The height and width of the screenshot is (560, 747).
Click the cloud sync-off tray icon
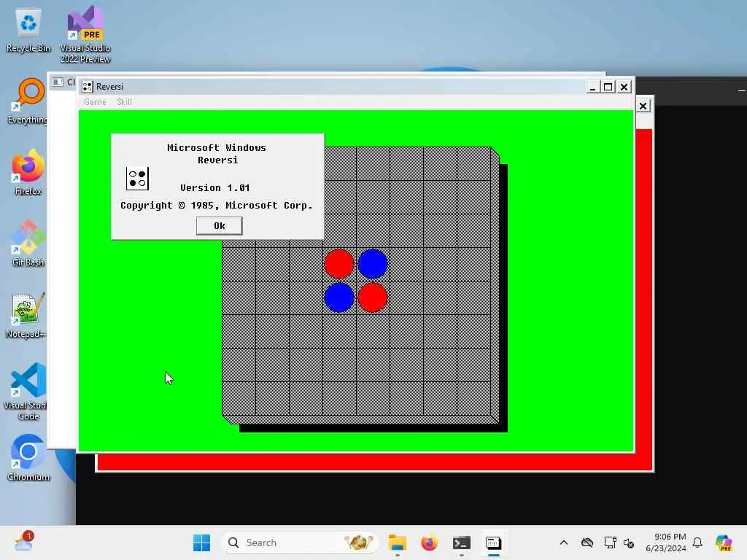coord(587,542)
